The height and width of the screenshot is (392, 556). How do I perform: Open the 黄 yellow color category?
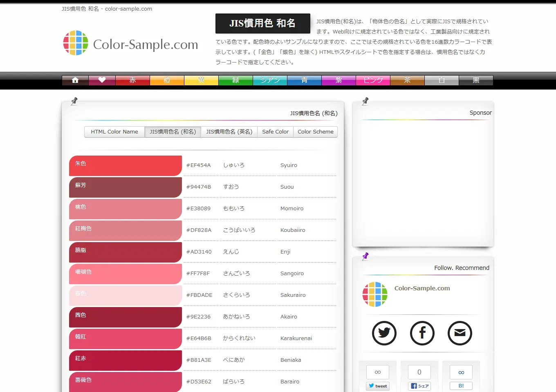click(201, 80)
